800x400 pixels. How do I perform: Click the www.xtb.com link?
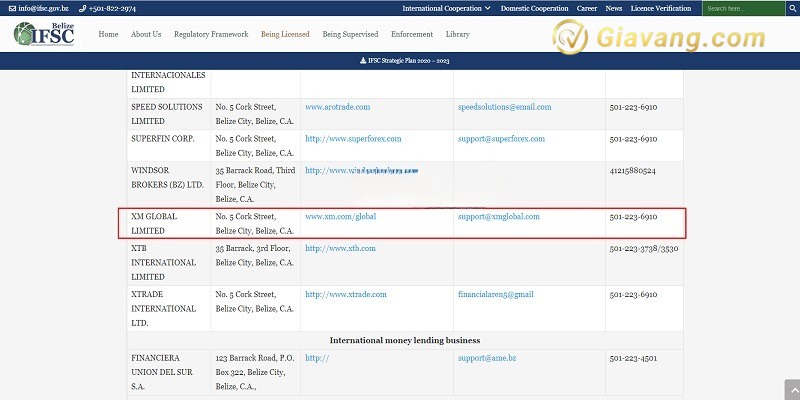pyautogui.click(x=340, y=247)
